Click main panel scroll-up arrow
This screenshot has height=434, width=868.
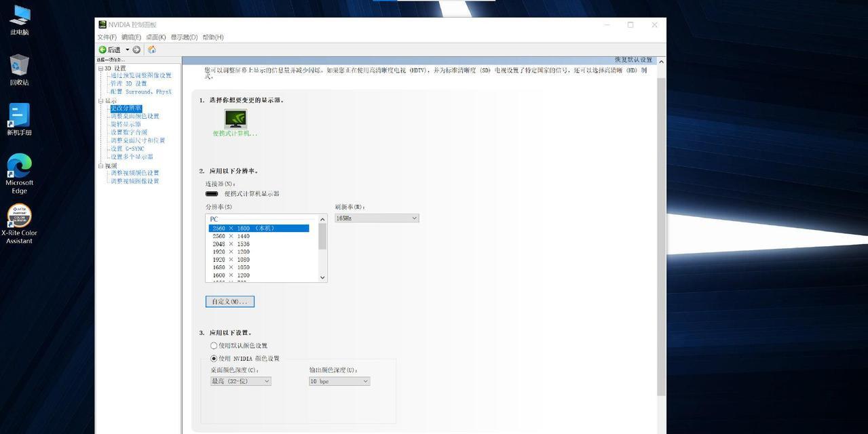click(x=662, y=61)
